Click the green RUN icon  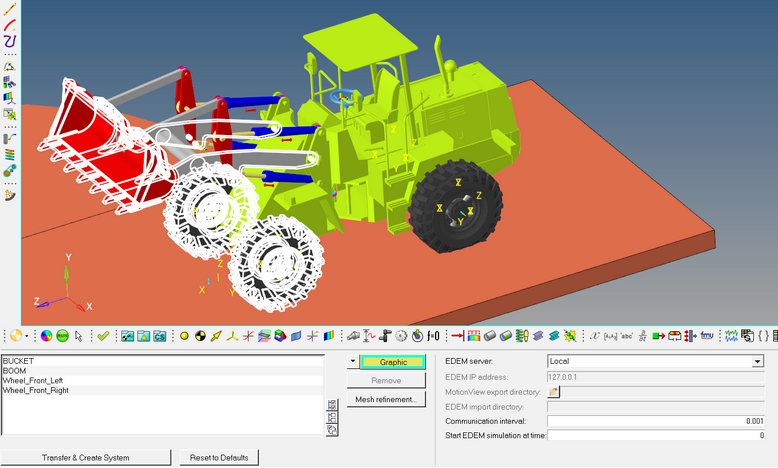pos(62,336)
